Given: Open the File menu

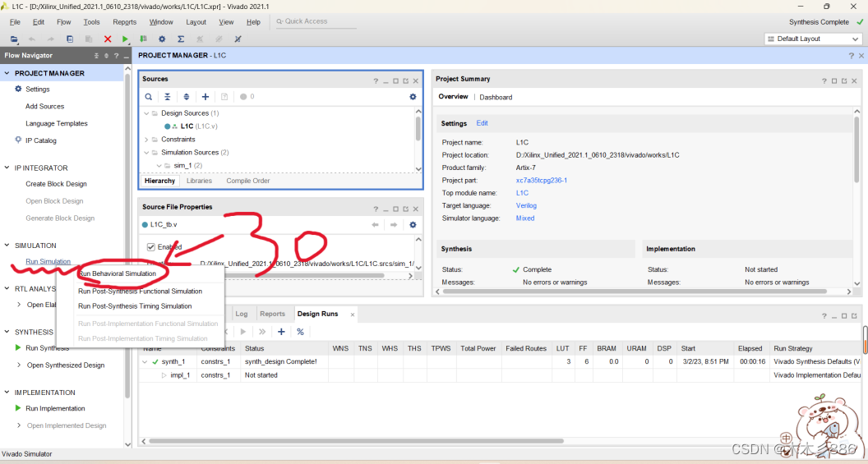Looking at the screenshot, I should click(15, 22).
